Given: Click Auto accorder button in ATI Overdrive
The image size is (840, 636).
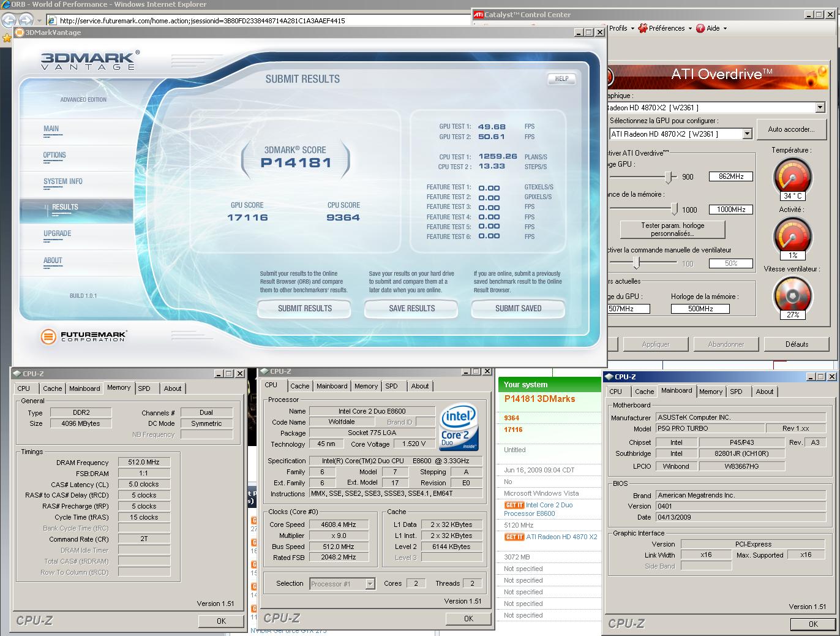Looking at the screenshot, I should (x=791, y=129).
